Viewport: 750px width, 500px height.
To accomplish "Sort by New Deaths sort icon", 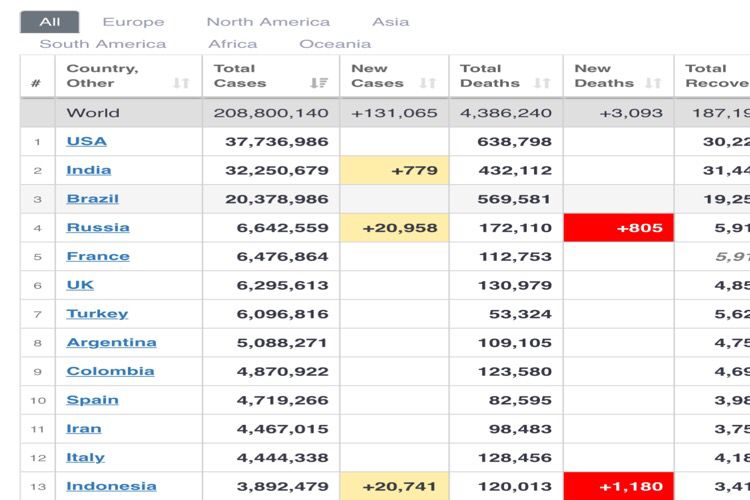I will pyautogui.click(x=653, y=83).
